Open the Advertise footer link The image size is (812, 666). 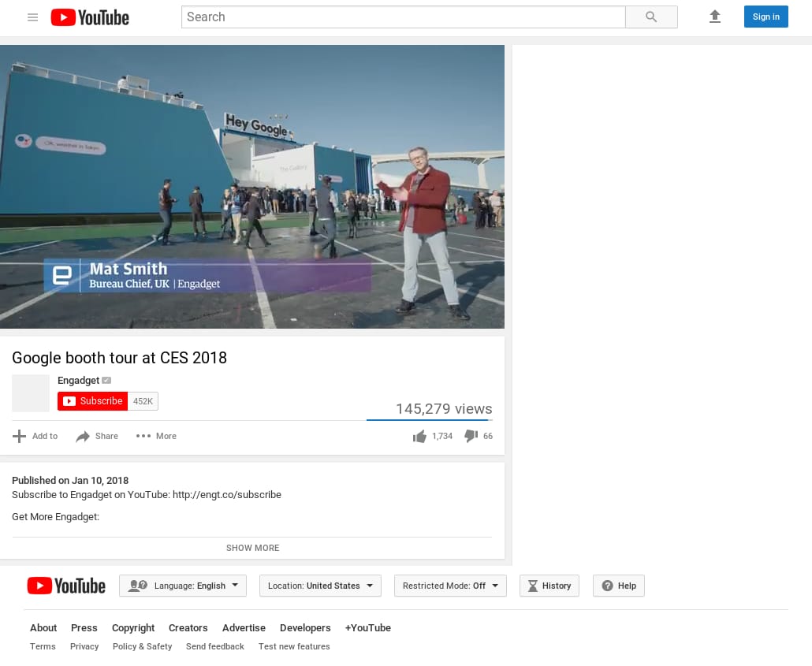[x=244, y=627]
